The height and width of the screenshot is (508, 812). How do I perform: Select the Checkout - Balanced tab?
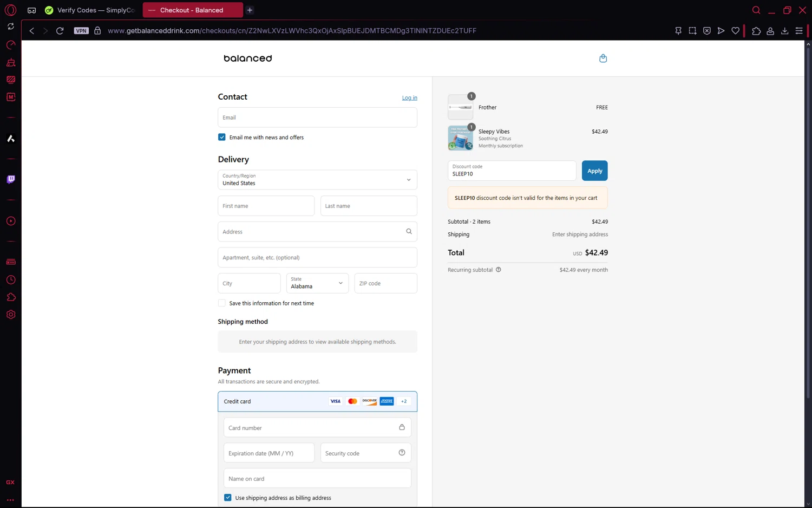pos(193,10)
